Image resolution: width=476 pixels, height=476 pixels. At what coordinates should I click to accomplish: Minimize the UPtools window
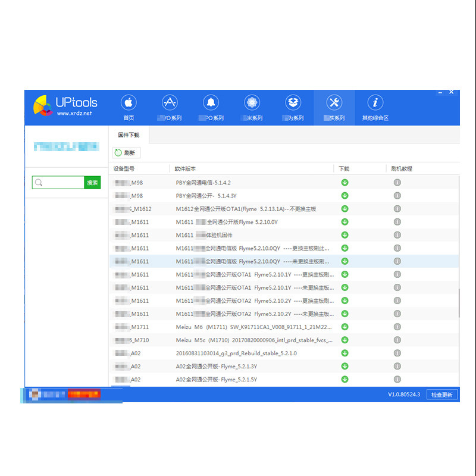tap(440, 92)
